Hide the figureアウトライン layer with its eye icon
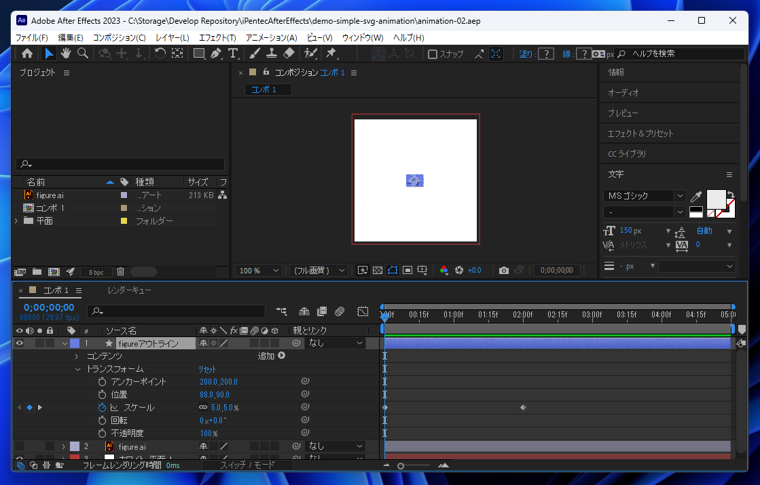This screenshot has width=760, height=485. 19,343
